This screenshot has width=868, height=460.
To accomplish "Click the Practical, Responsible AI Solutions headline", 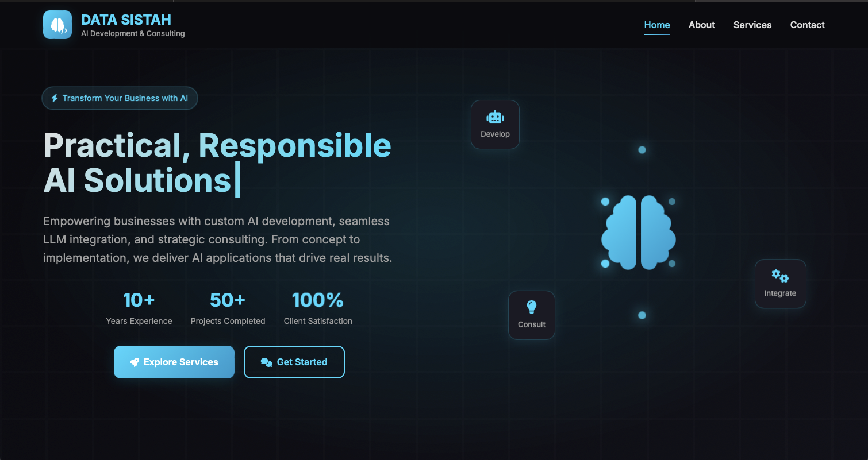I will coord(217,163).
